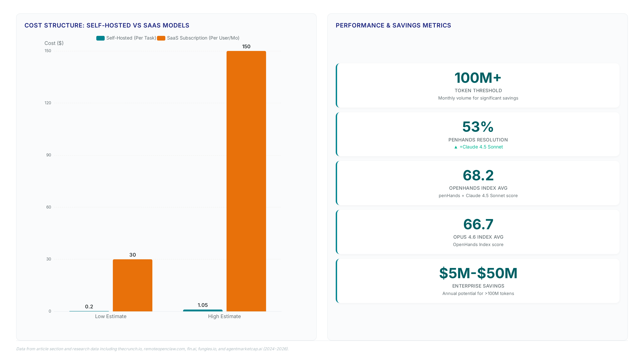Click the 120 y-axis tick label
This screenshot has height=362, width=644.
coord(48,103)
